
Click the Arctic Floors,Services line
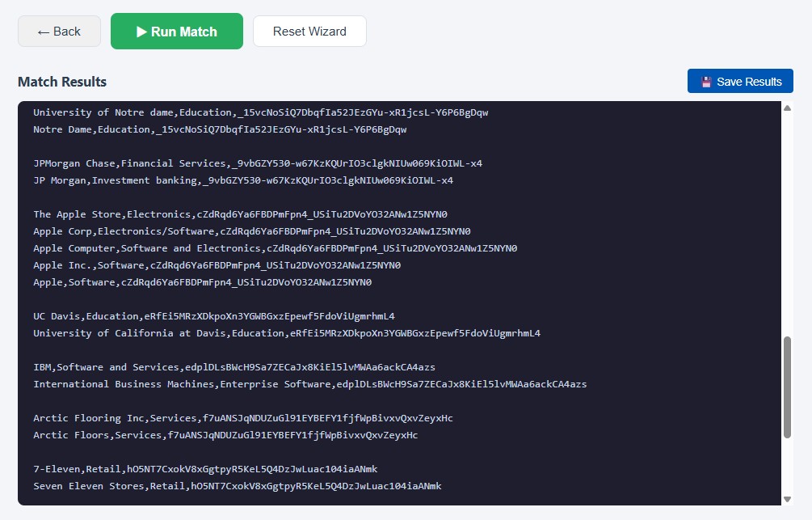pyautogui.click(x=225, y=435)
